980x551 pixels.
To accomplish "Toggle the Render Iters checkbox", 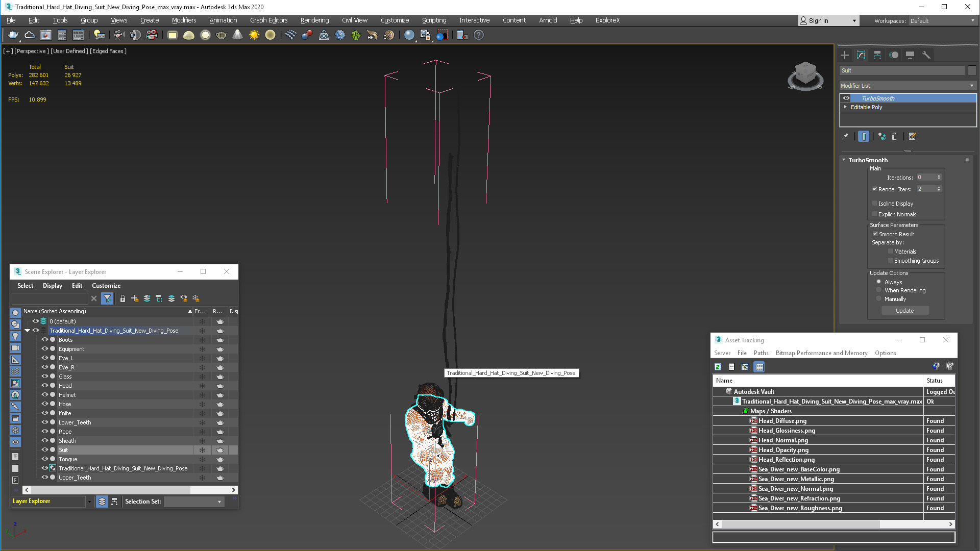I will 875,189.
